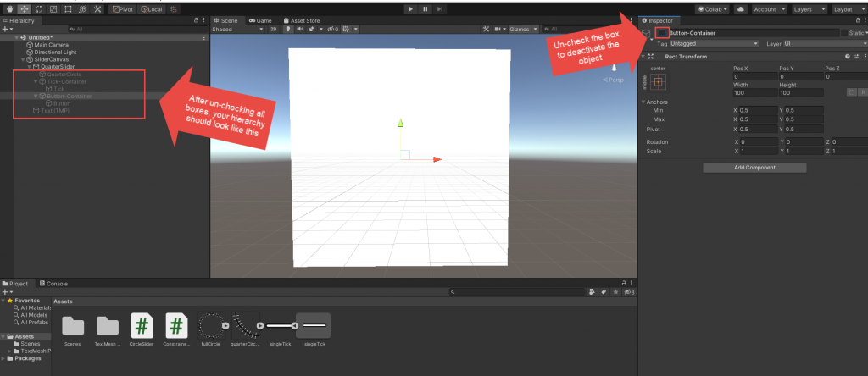
Task: Select the CircleSlider script asset
Action: [x=142, y=329]
